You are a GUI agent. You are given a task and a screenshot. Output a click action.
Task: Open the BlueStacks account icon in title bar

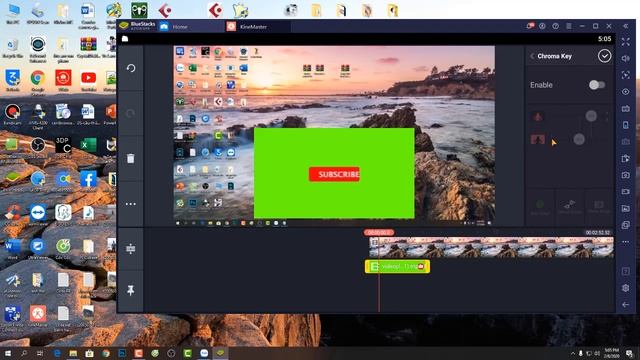(x=542, y=26)
